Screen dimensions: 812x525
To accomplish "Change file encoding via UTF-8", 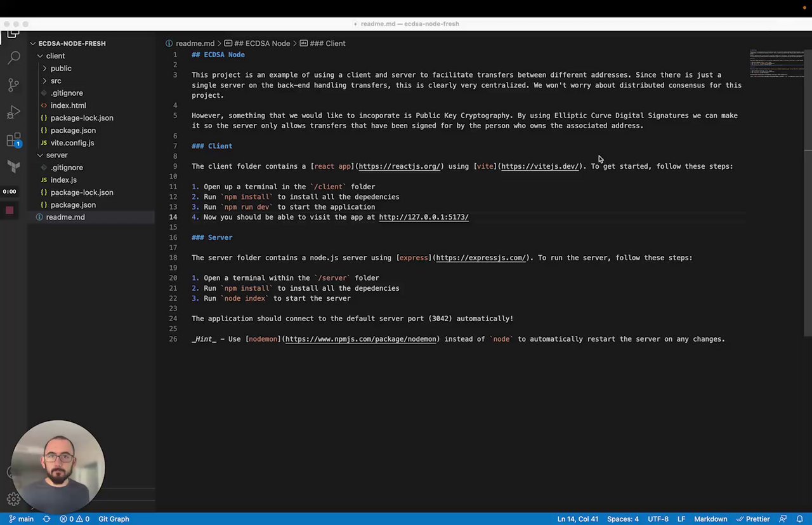I will [658, 519].
